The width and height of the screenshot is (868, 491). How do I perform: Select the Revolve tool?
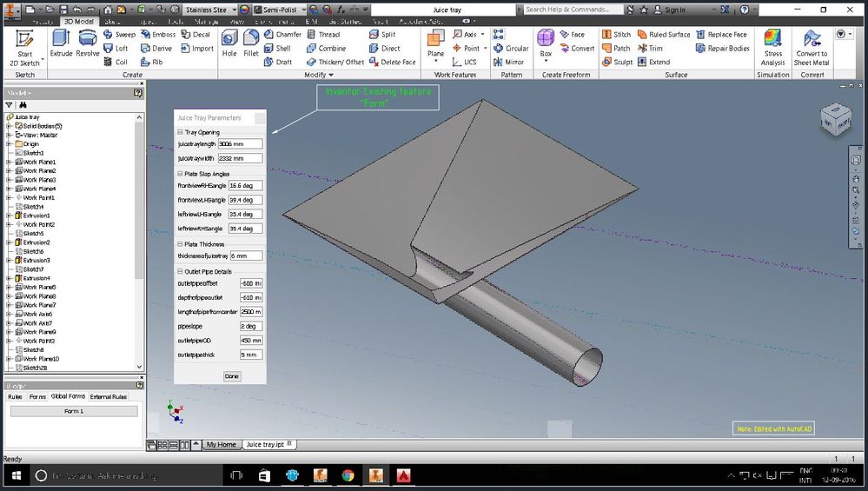[x=88, y=43]
